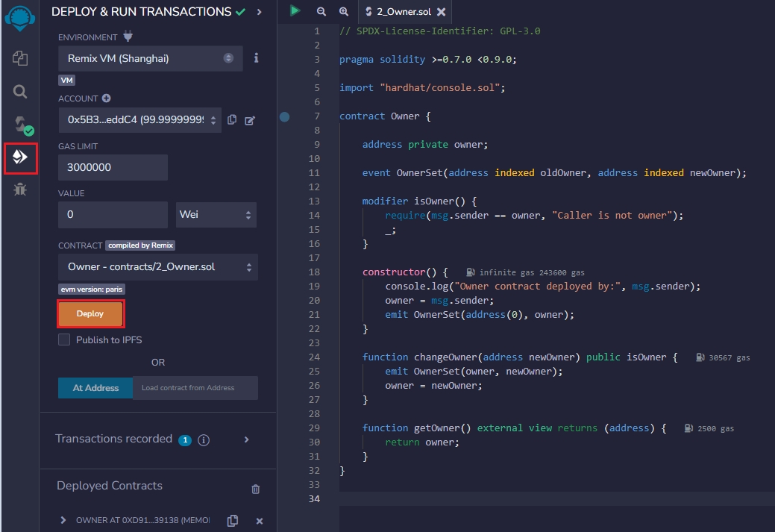This screenshot has width=775, height=532.
Task: Open the Search in files icon
Action: (x=20, y=92)
